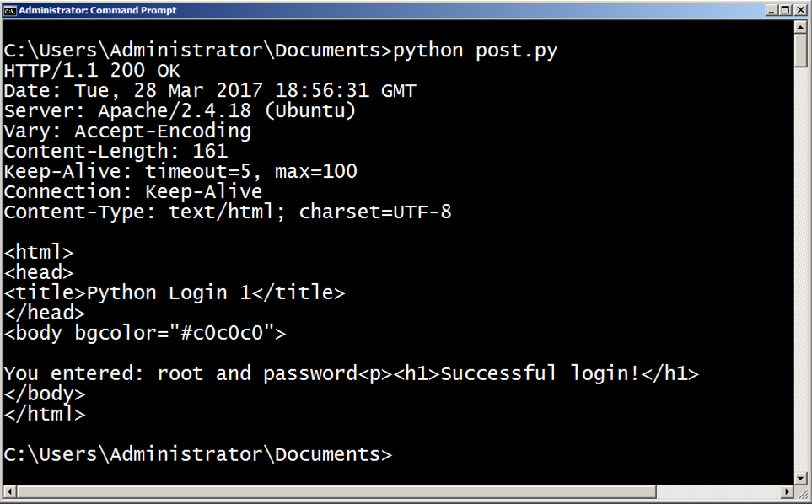Click the bottom empty Documents prompt line
The height and width of the screenshot is (504, 812).
coord(197,455)
